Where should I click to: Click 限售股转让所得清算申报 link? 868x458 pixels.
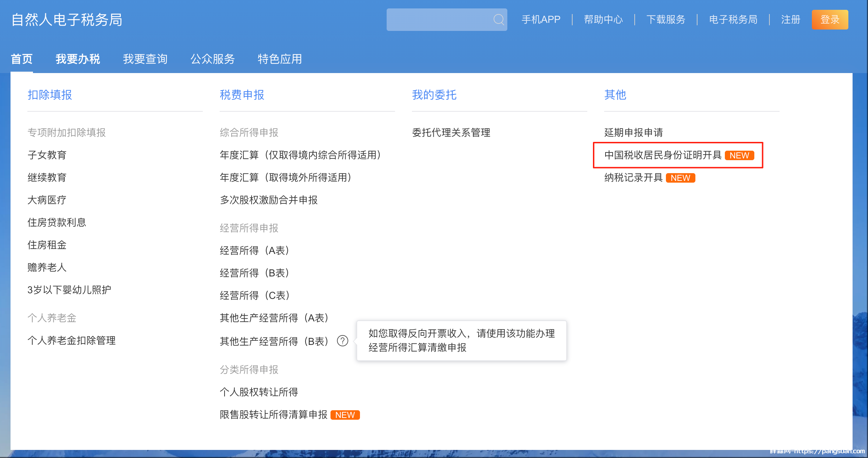(x=273, y=415)
